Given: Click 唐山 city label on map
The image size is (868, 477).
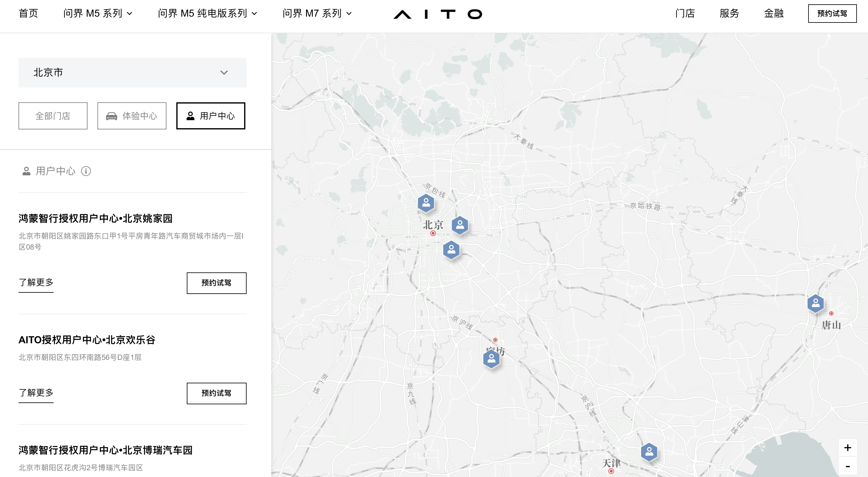Looking at the screenshot, I should 831,325.
